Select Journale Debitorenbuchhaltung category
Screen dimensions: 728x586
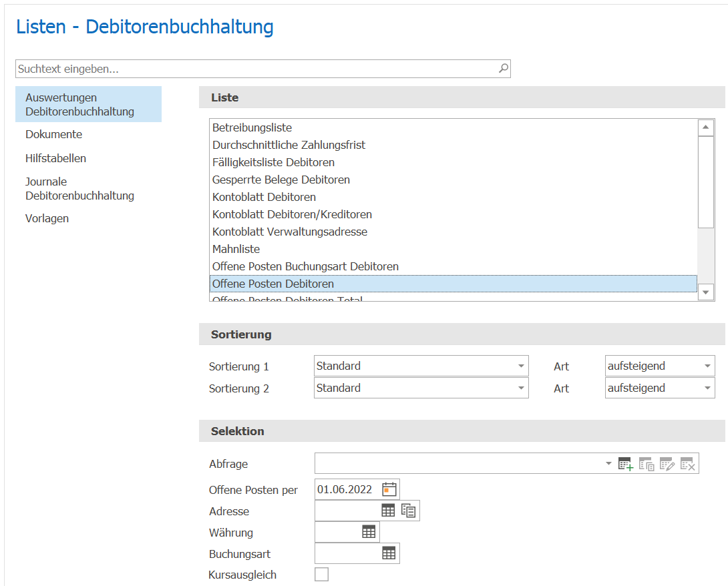pos(79,188)
